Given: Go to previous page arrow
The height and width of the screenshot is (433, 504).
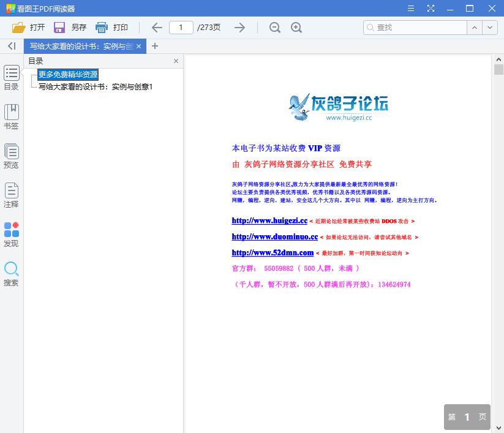Looking at the screenshot, I should [157, 28].
